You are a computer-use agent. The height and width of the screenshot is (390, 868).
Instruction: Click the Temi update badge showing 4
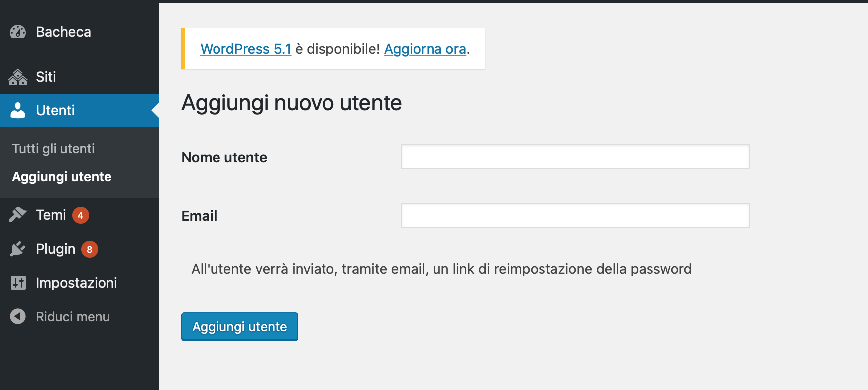(x=81, y=215)
